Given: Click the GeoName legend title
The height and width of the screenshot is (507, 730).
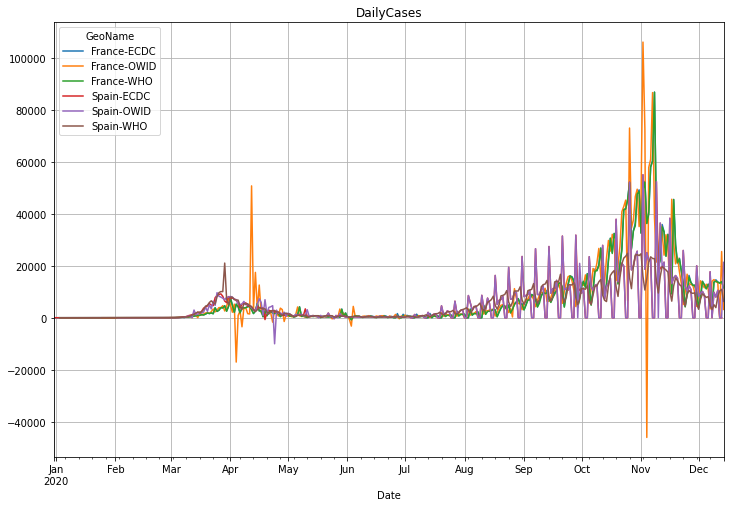Looking at the screenshot, I should [x=110, y=36].
